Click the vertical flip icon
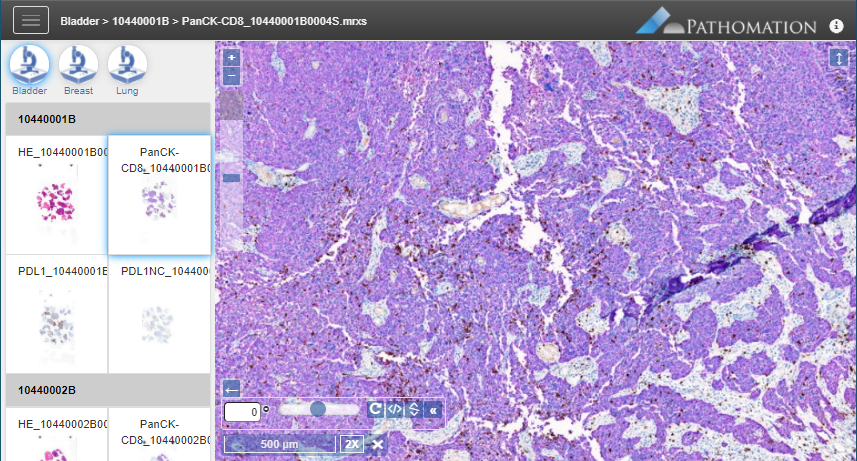 pyautogui.click(x=413, y=409)
